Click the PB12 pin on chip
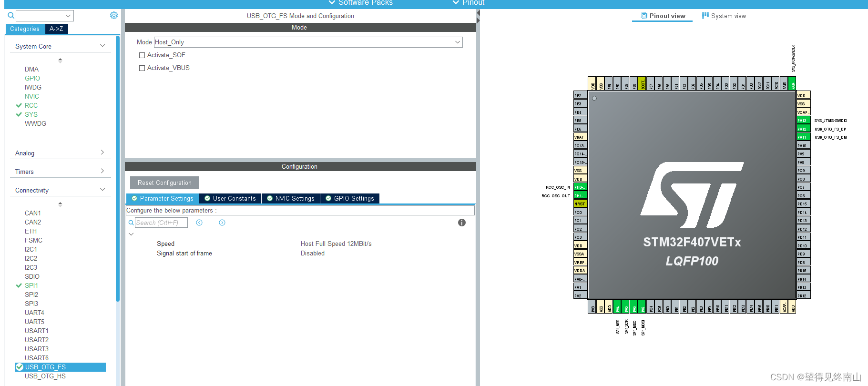Screen dimensions: 868x386 (804, 296)
